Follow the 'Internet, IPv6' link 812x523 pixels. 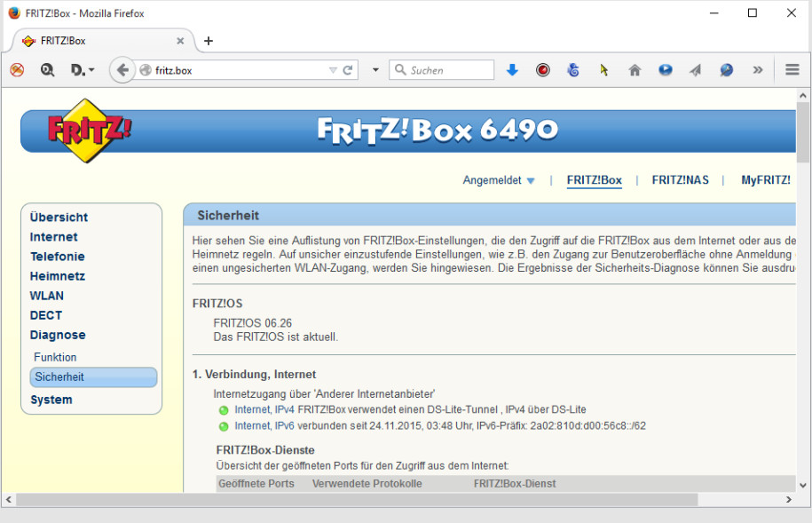tap(264, 425)
